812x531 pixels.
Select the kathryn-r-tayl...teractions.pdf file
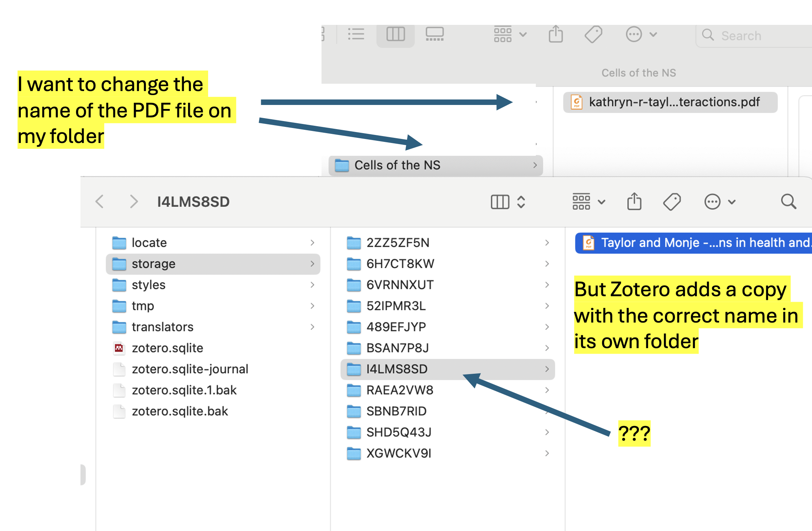point(670,102)
